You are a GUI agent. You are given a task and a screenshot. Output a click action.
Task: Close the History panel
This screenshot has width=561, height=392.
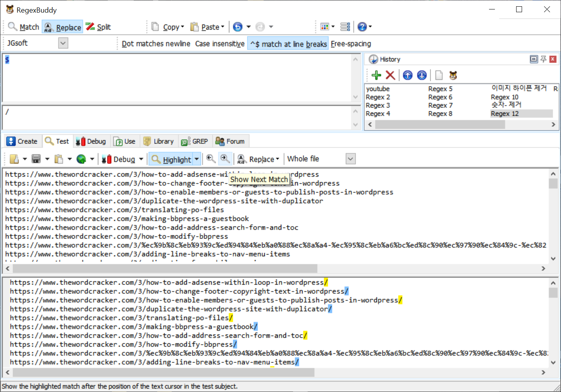click(x=553, y=59)
